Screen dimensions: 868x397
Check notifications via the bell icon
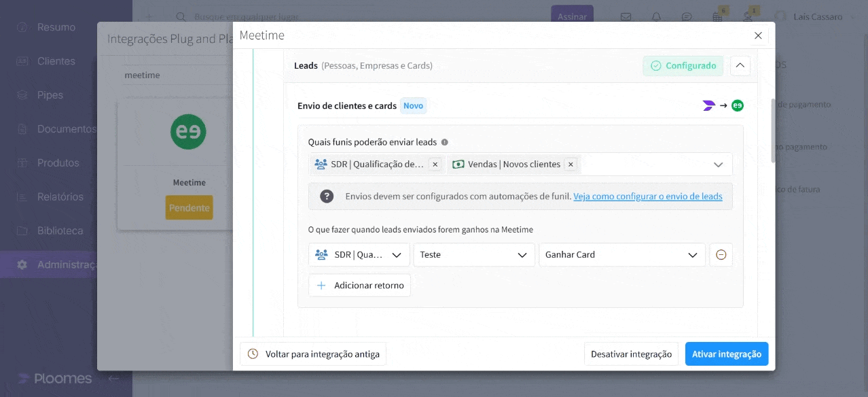point(656,16)
